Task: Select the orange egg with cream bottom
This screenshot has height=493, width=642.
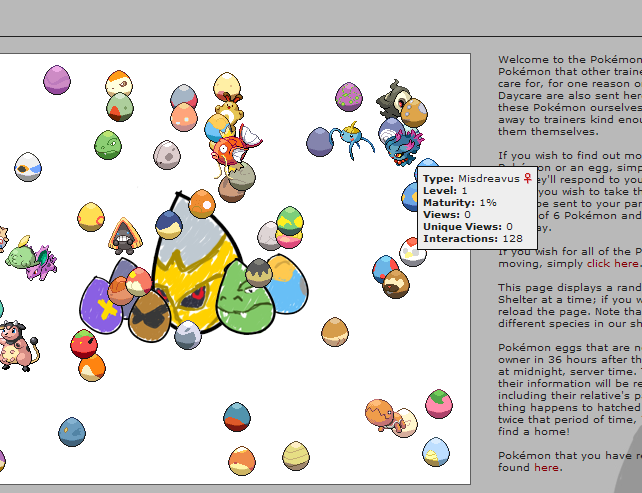Action: point(92,368)
